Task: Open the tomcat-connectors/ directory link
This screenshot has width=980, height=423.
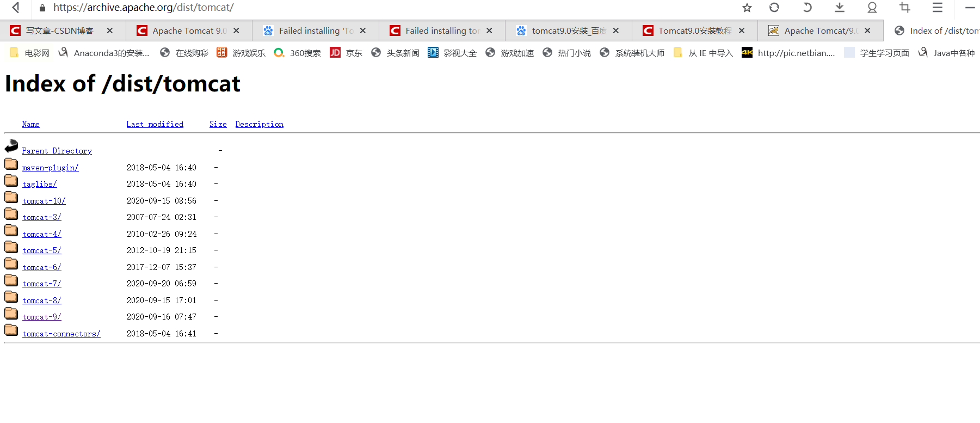Action: pos(61,334)
